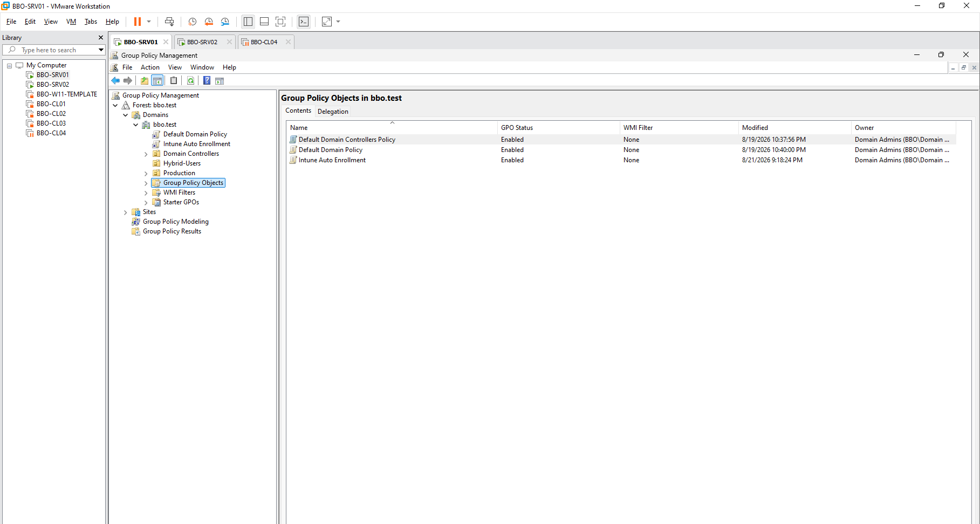The image size is (980, 524).
Task: Toggle the VMware library sidebar view icon
Action: pos(248,22)
